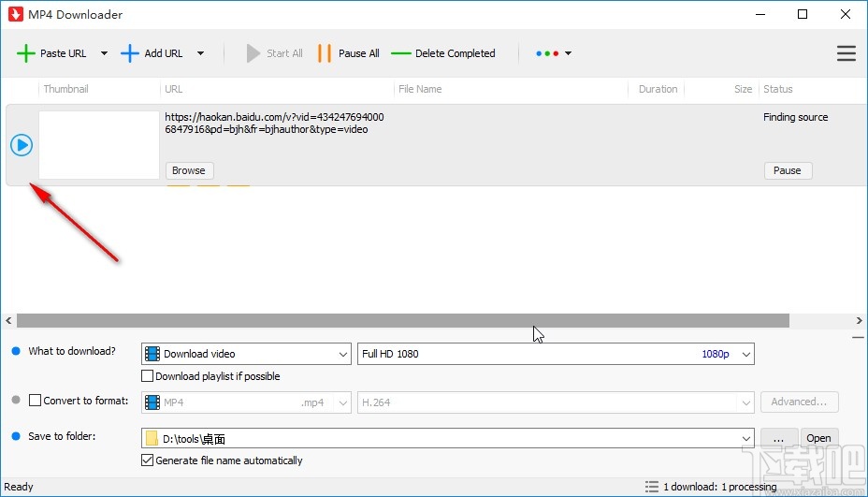
Task: Click the Pause button on the download row
Action: point(788,170)
